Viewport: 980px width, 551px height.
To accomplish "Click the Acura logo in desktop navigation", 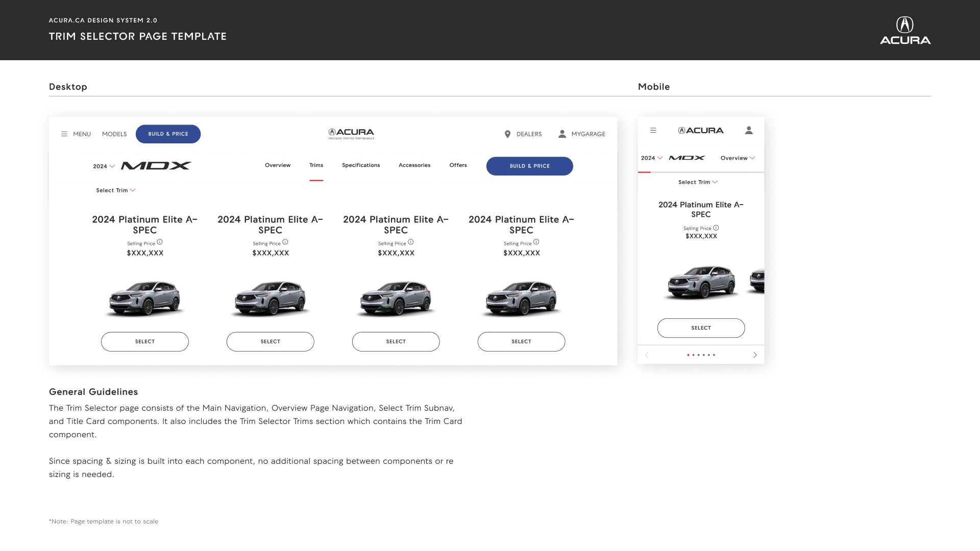I will (351, 134).
